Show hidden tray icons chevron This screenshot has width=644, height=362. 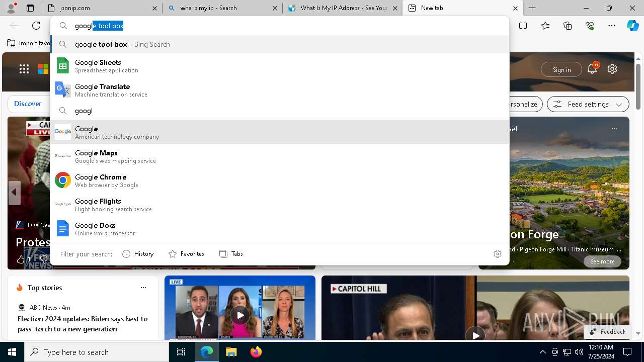542,352
